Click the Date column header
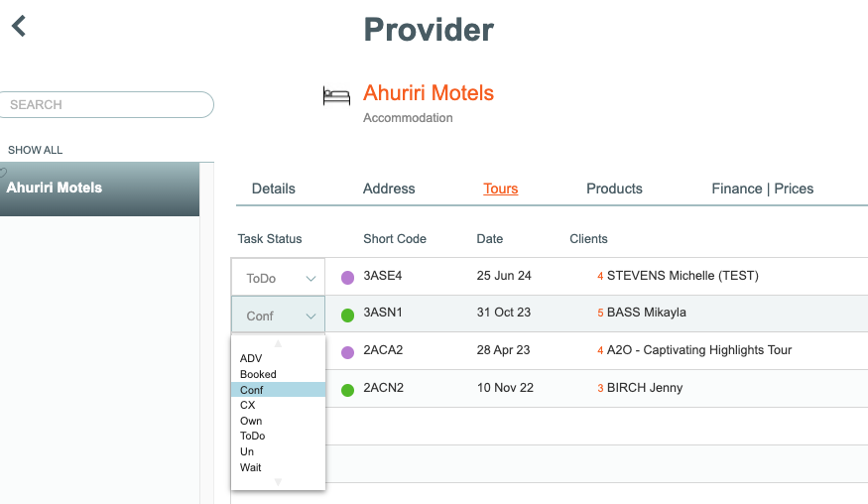 point(490,239)
